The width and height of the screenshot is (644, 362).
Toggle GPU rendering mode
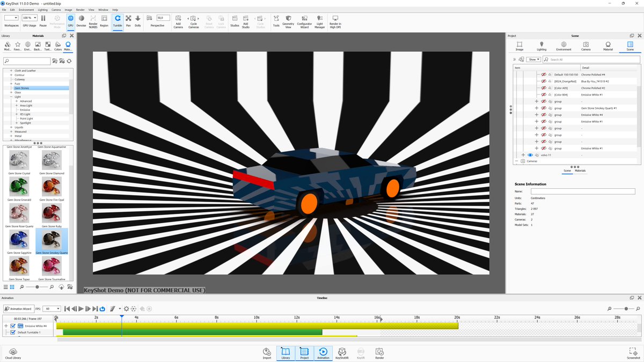70,21
